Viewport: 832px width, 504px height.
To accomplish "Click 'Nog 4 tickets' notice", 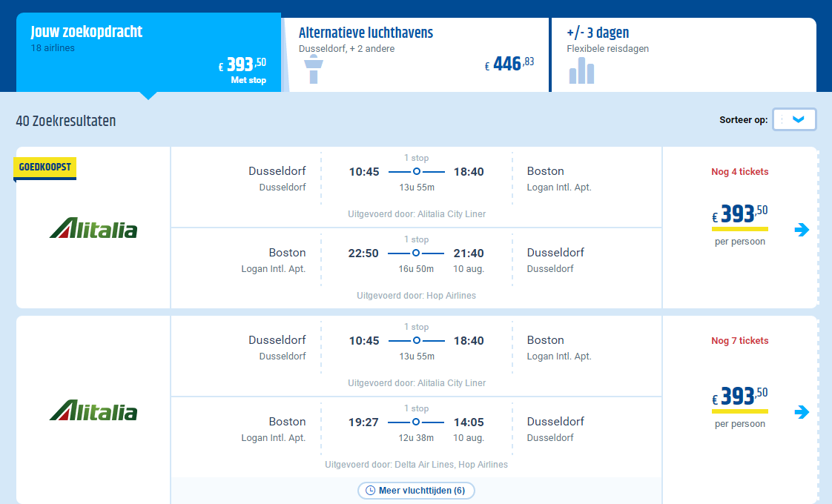I will tap(739, 171).
